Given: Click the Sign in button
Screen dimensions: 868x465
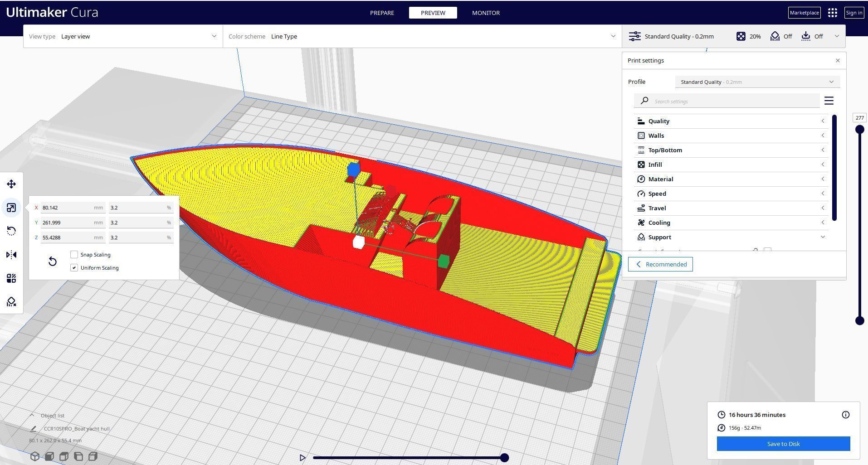Looking at the screenshot, I should [854, 13].
